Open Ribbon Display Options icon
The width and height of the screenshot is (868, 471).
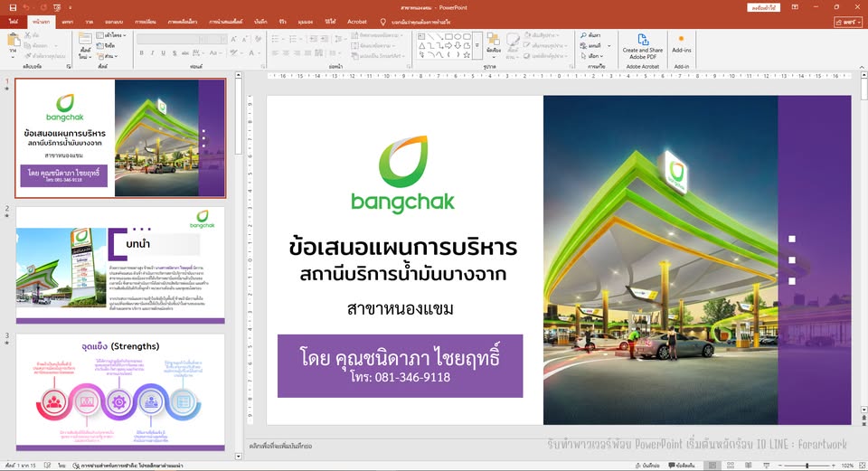tap(795, 7)
